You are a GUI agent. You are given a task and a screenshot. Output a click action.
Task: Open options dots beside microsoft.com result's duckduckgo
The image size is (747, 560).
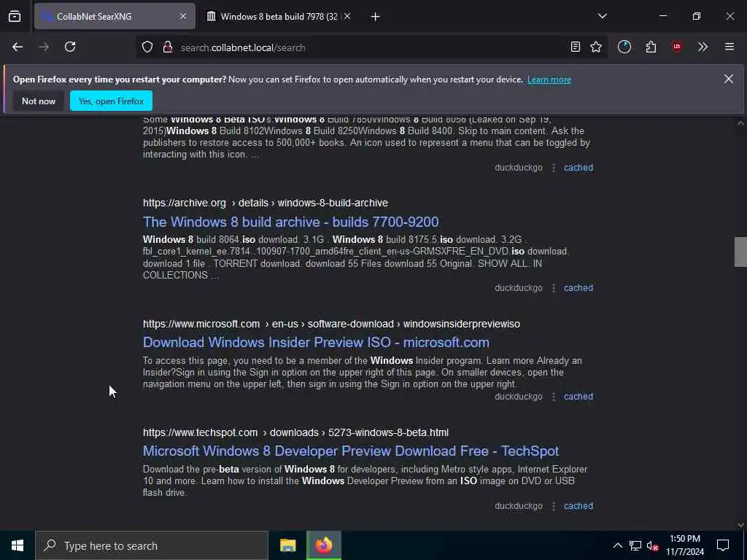553,397
